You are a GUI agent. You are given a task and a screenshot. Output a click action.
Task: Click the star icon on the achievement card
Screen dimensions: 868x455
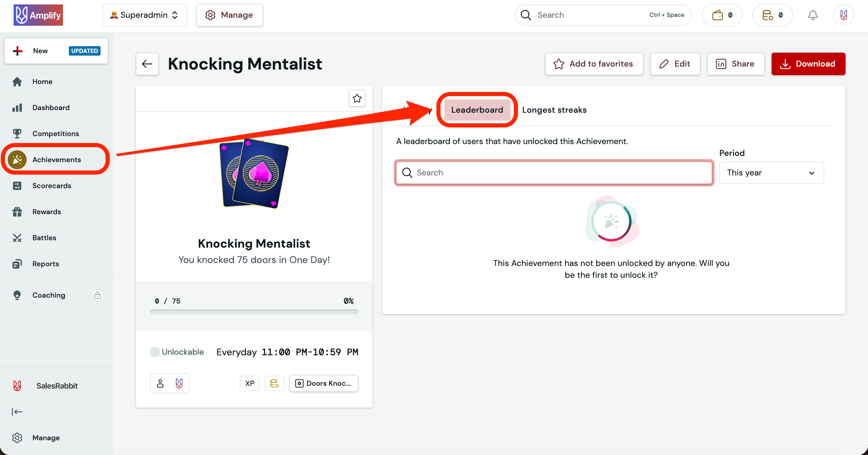(x=357, y=99)
